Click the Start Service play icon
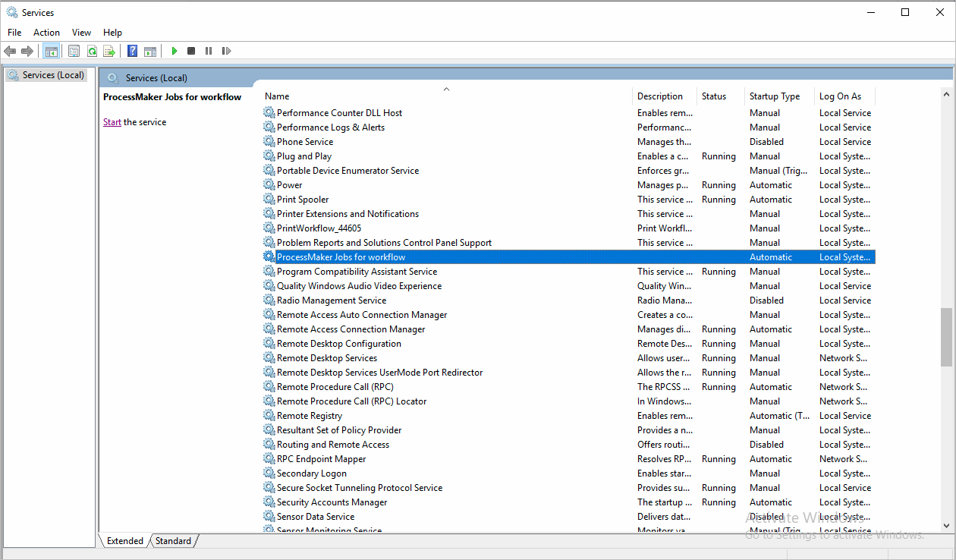The width and height of the screenshot is (956, 560). point(175,51)
